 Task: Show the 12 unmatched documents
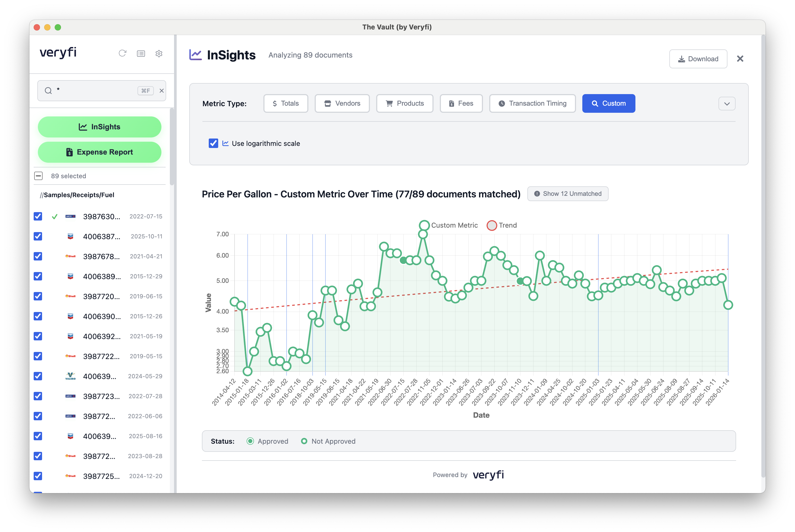coord(568,194)
